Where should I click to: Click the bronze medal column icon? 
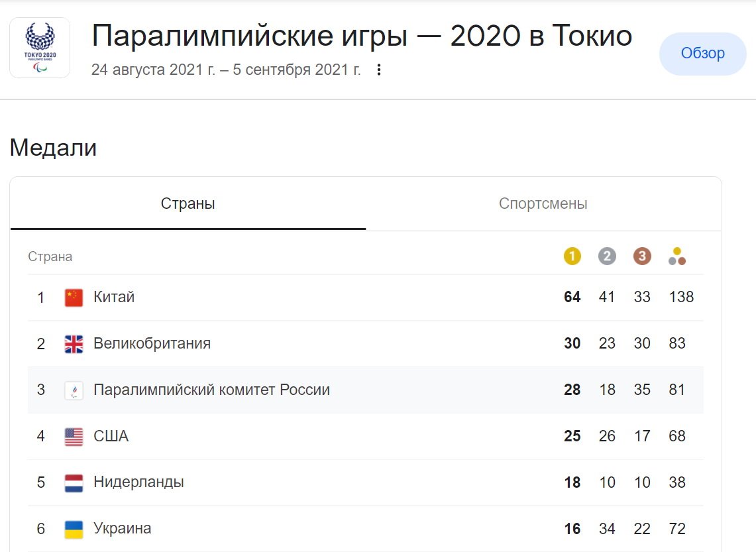(642, 256)
